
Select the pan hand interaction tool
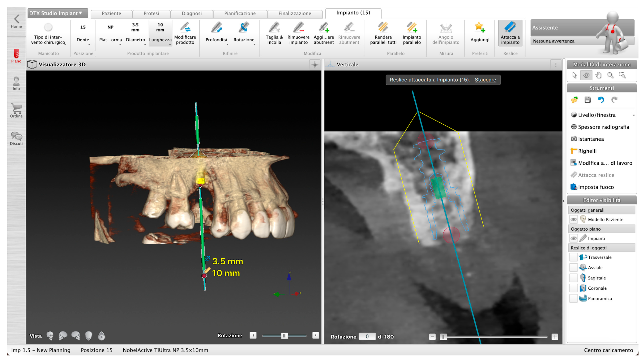tap(598, 75)
